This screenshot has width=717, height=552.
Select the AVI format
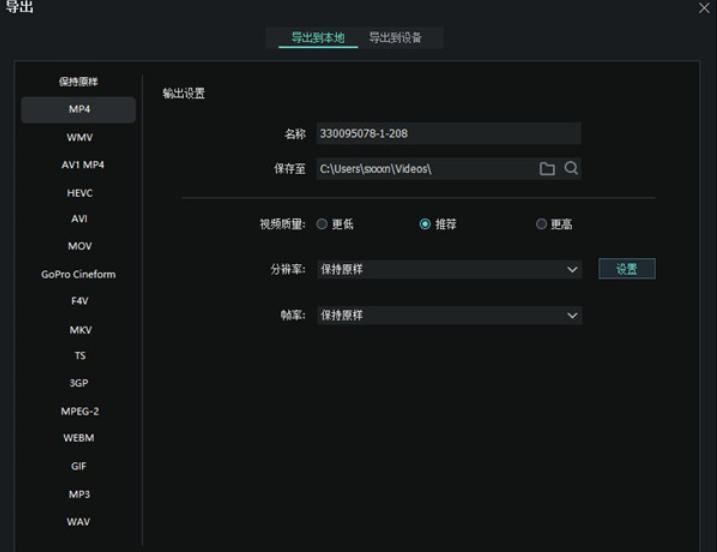point(79,219)
